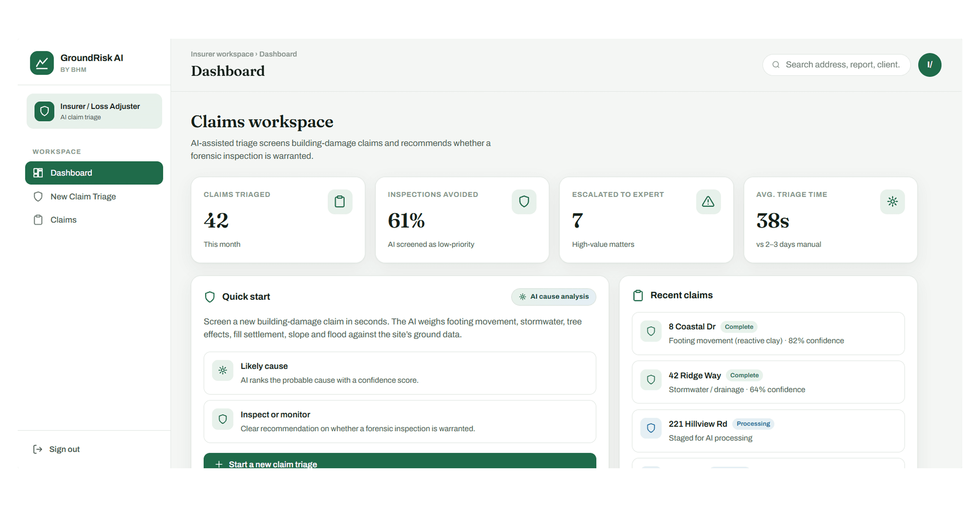Screen dimensions: 980x507
Task: Click the 61% Inspections Avoided value
Action: point(406,221)
